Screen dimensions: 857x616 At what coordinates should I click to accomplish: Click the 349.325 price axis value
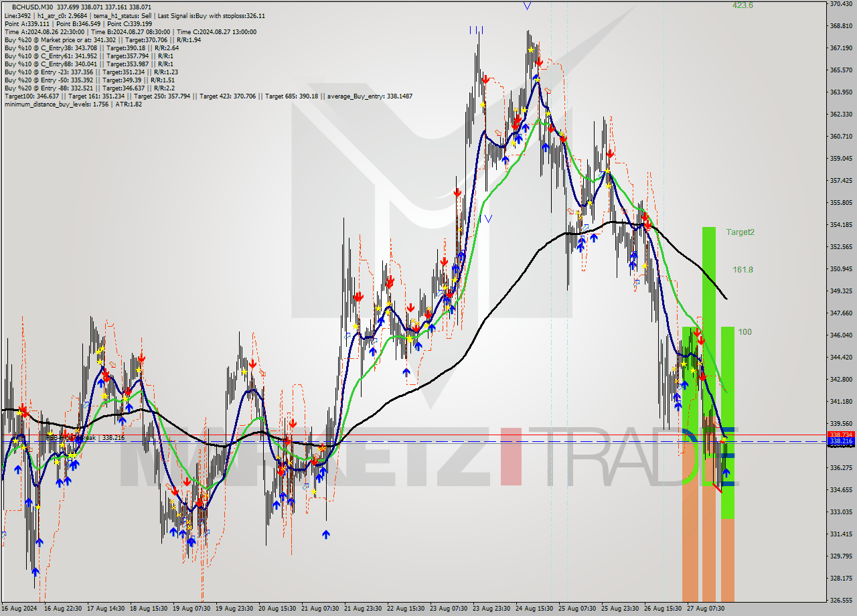pyautogui.click(x=841, y=291)
